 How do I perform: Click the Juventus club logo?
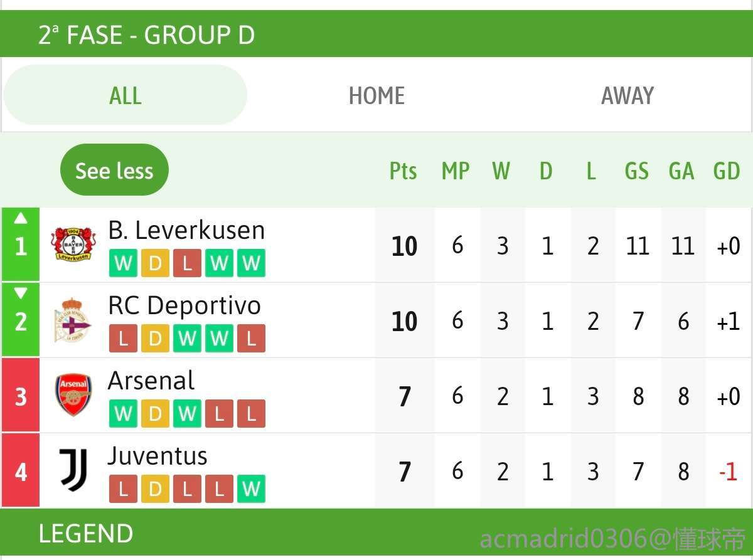point(73,470)
